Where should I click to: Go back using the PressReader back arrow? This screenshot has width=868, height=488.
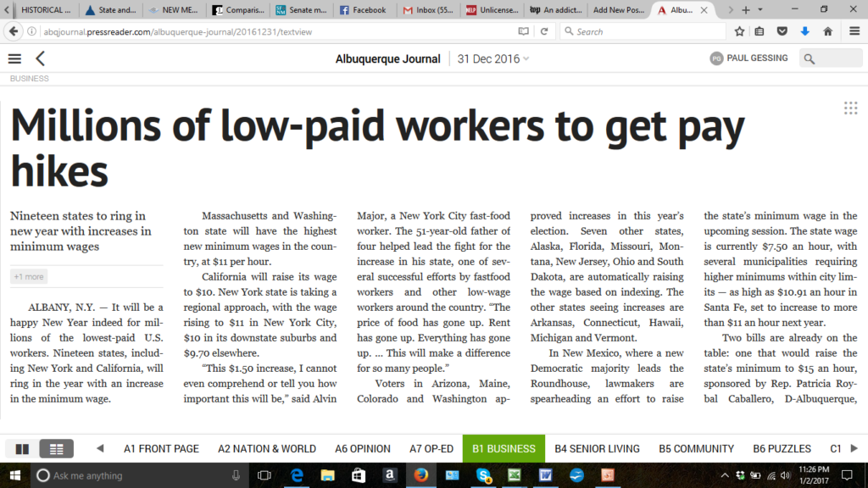[x=40, y=58]
